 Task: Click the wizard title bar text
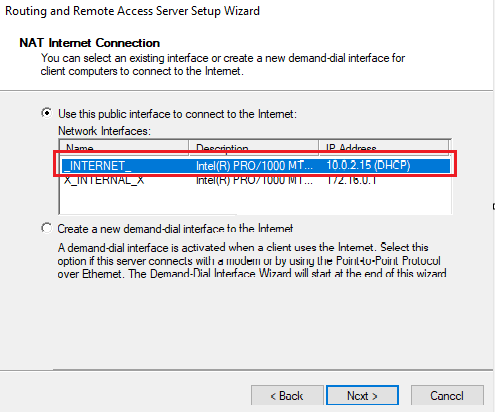tap(132, 11)
